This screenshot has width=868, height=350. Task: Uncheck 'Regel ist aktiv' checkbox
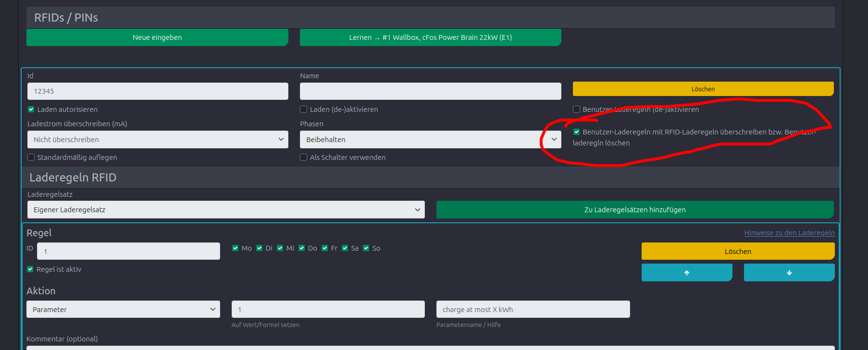tap(30, 269)
